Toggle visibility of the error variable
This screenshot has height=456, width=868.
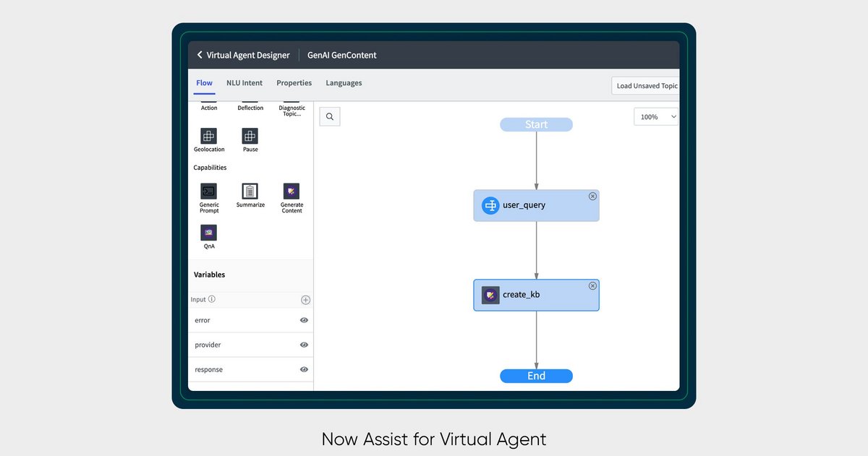[x=304, y=319]
